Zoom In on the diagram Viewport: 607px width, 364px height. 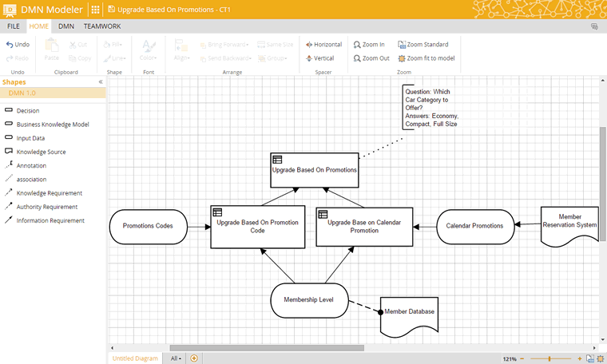pyautogui.click(x=369, y=45)
